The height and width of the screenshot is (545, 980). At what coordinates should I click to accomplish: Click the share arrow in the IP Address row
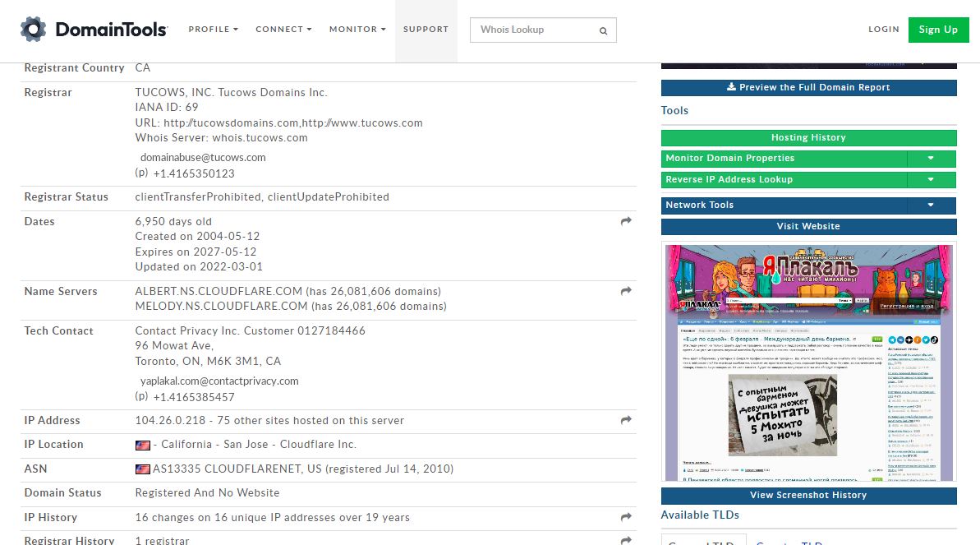[x=626, y=420]
